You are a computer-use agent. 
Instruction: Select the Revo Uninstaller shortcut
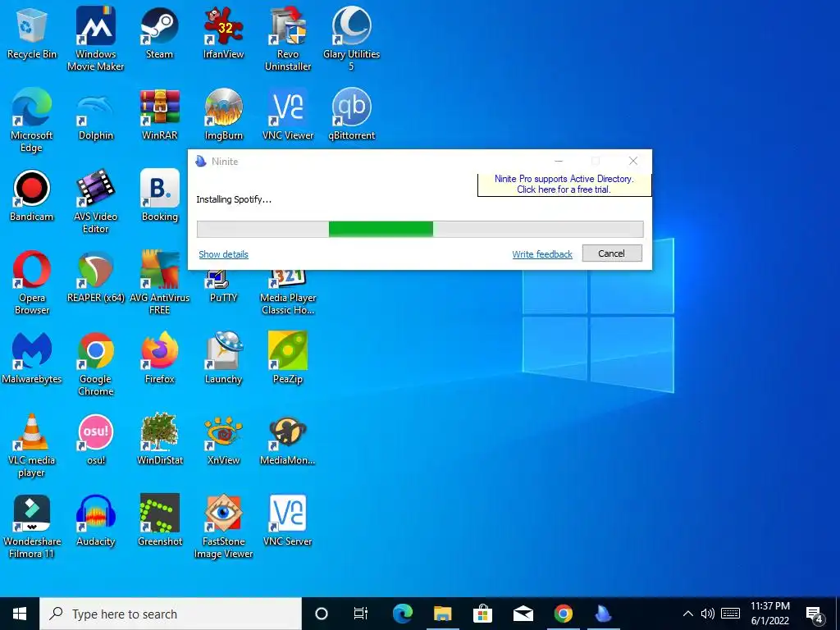point(288,39)
